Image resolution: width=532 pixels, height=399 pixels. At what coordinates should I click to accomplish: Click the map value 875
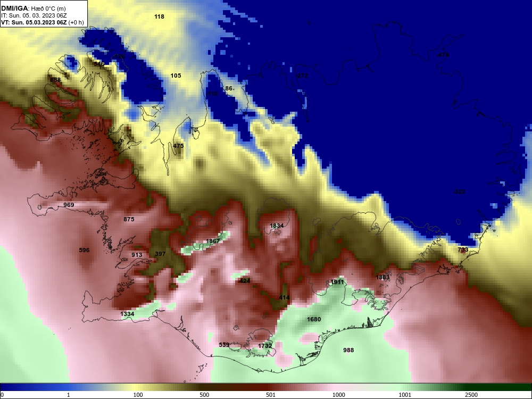[129, 220]
